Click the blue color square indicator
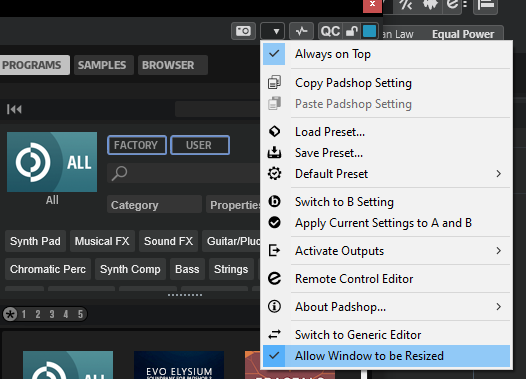 click(369, 31)
